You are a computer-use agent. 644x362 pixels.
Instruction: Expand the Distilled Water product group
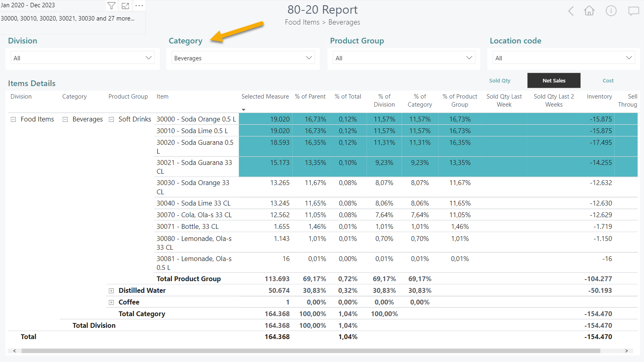(111, 291)
